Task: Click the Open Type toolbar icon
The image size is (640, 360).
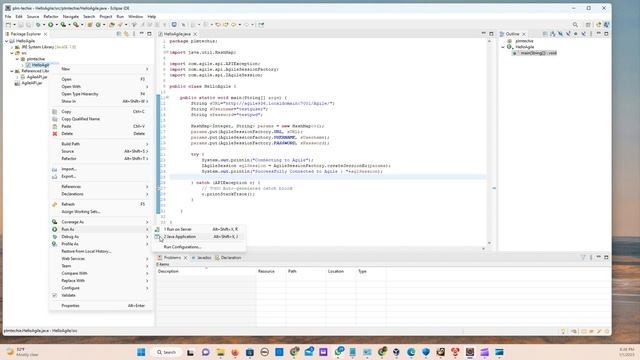Action: point(111,25)
